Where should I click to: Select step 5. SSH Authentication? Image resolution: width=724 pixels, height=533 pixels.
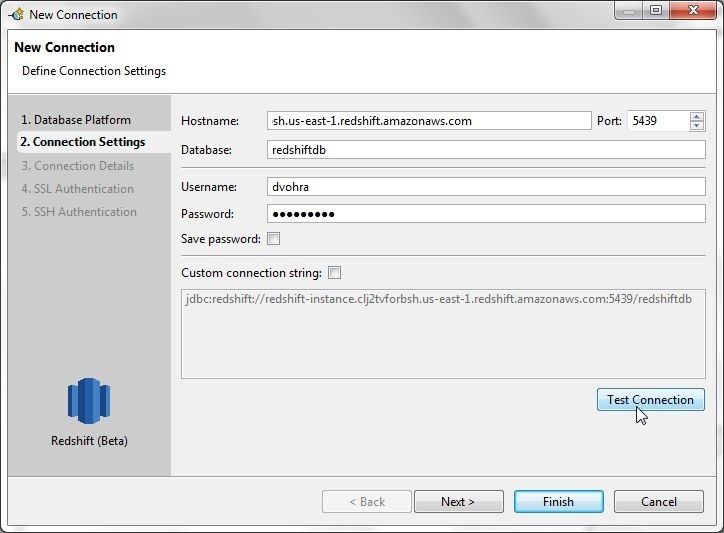coord(79,212)
